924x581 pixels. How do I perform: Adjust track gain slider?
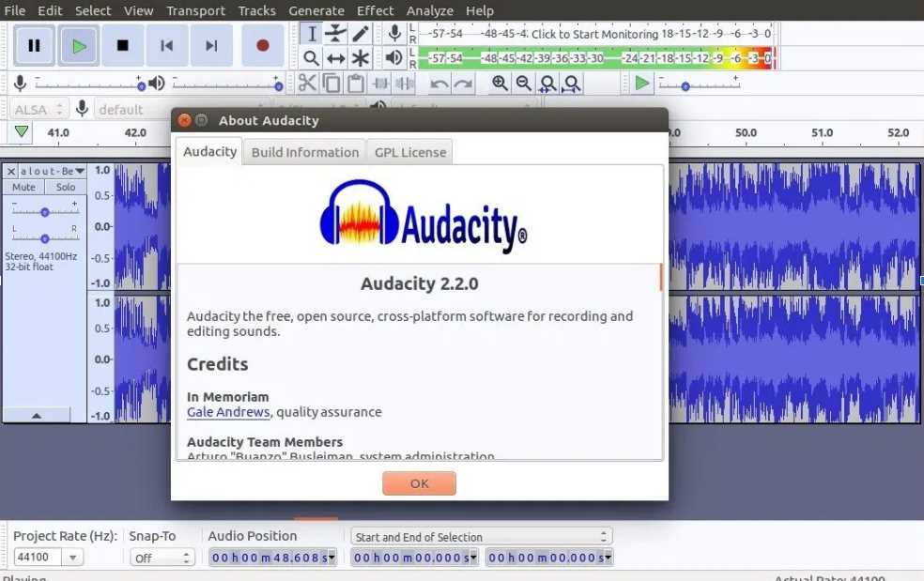45,211
